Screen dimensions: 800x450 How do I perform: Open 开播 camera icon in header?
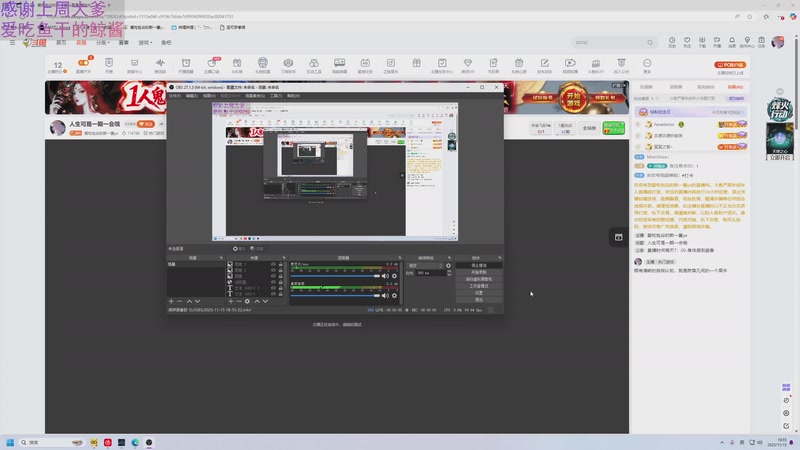tap(717, 42)
